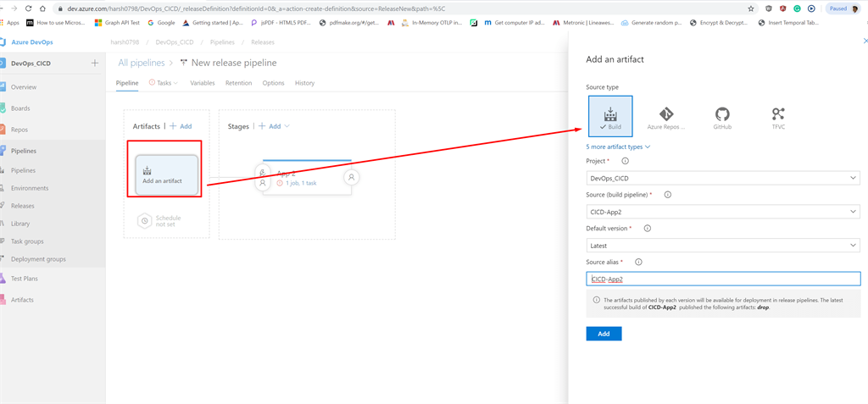868x404 pixels.
Task: Open the Google bookmark
Action: (161, 23)
